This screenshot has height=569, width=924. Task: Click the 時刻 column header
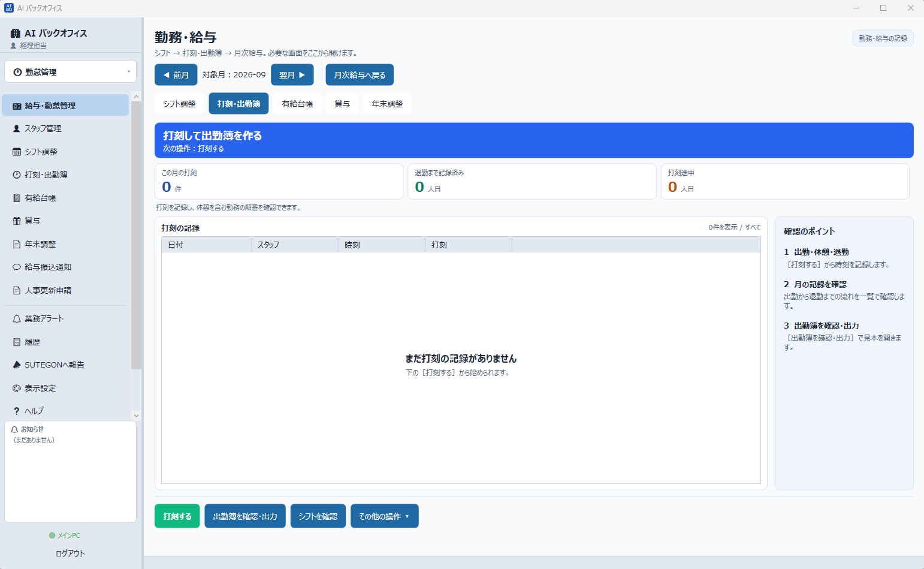pyautogui.click(x=382, y=245)
